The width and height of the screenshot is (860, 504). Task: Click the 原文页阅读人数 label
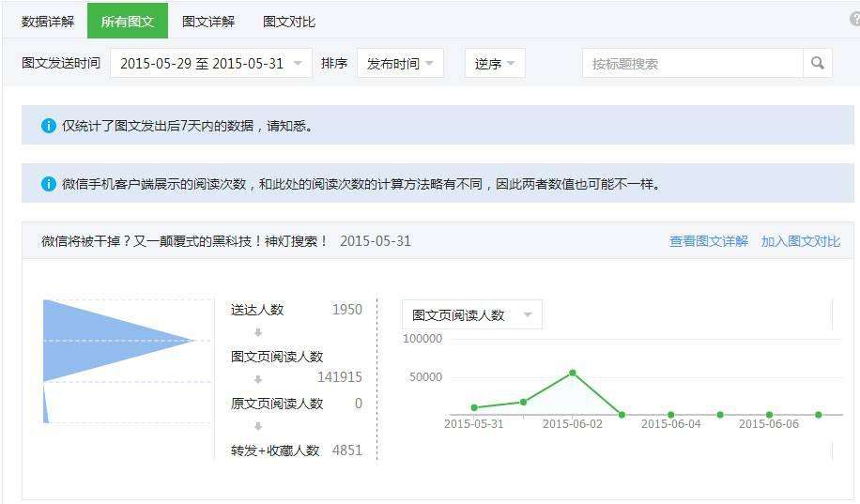[277, 404]
